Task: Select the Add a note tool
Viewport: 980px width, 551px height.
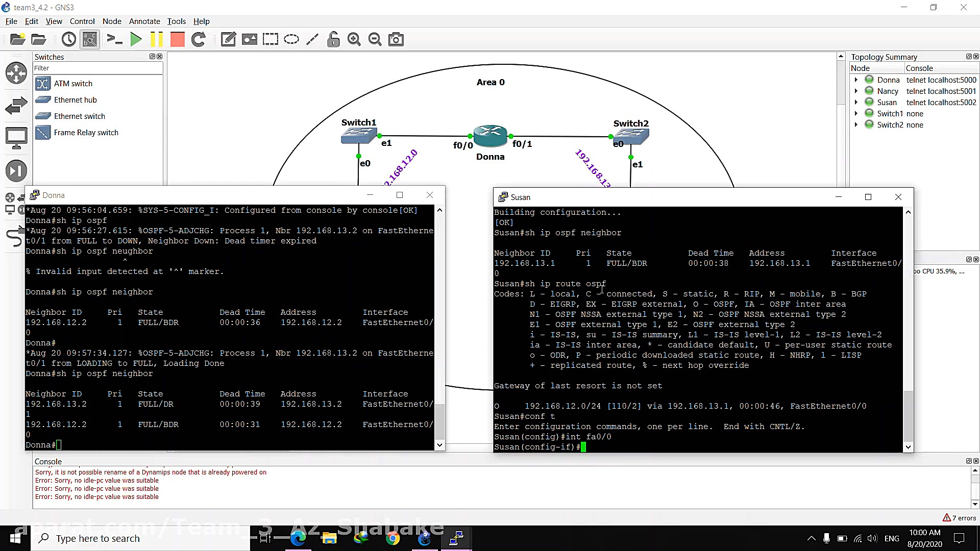Action: point(228,39)
